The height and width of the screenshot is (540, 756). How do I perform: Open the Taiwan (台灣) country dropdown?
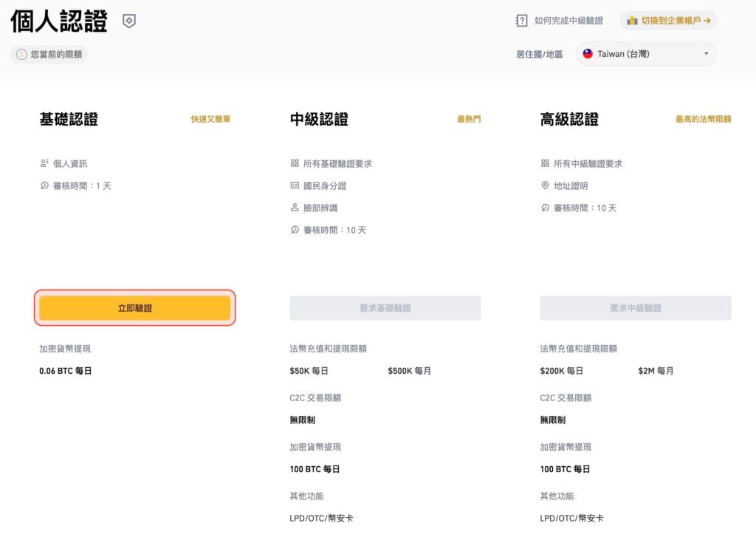(x=645, y=54)
